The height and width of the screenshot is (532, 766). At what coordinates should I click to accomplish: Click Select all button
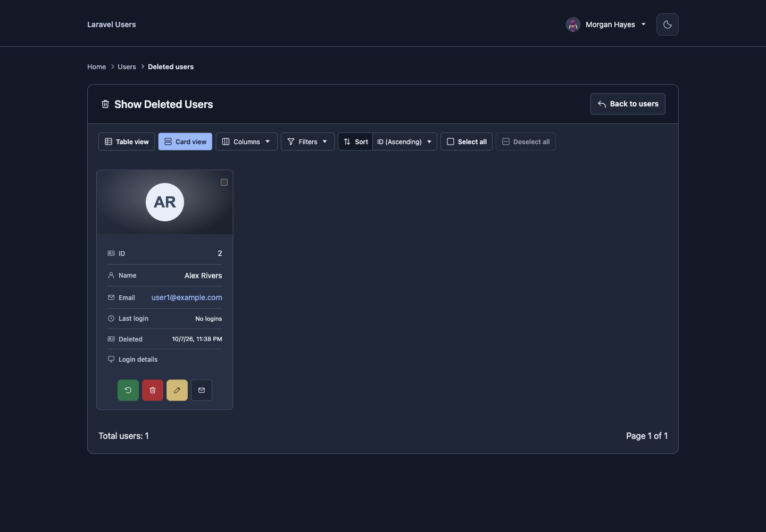point(467,142)
